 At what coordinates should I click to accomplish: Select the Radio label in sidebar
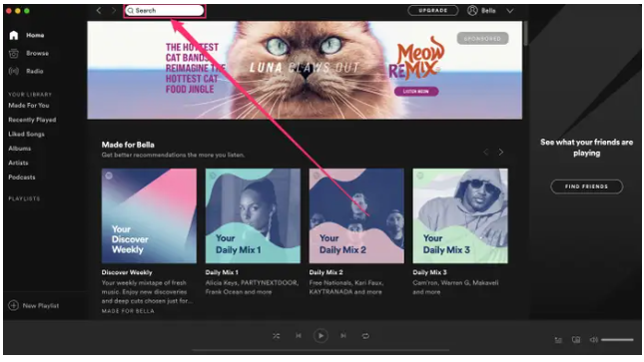[35, 72]
